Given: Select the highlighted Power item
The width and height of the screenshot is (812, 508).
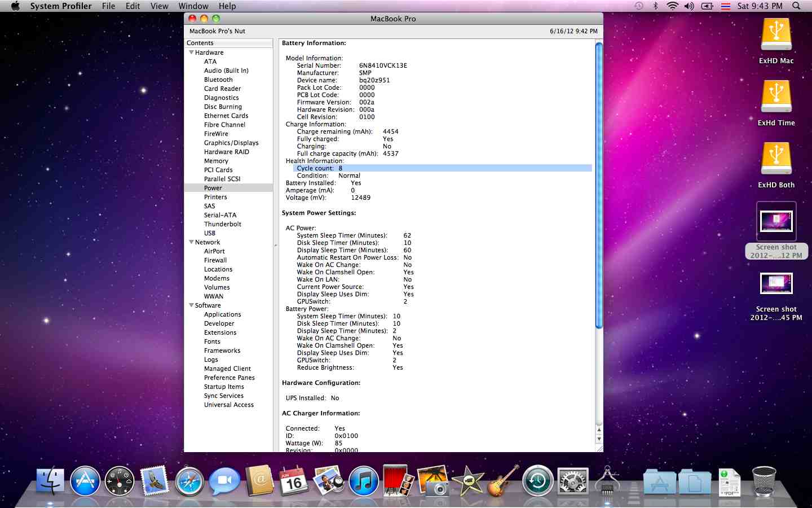Looking at the screenshot, I should click(x=228, y=188).
